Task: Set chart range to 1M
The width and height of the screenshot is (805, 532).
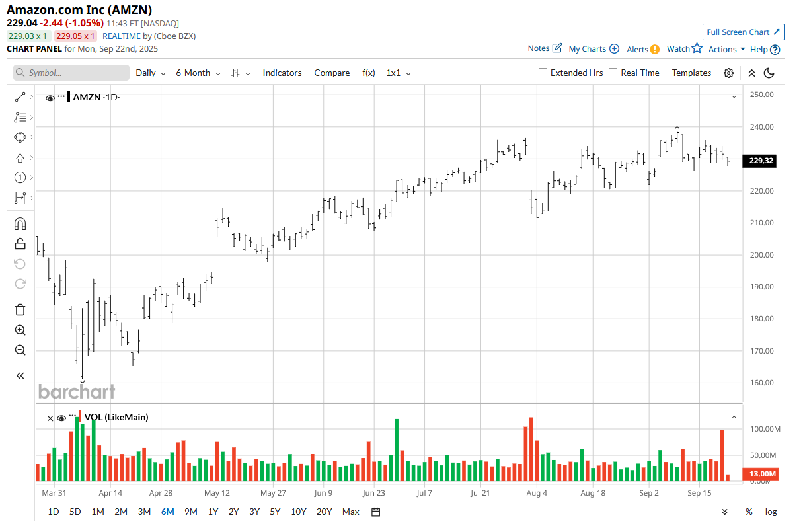Action: [x=98, y=512]
